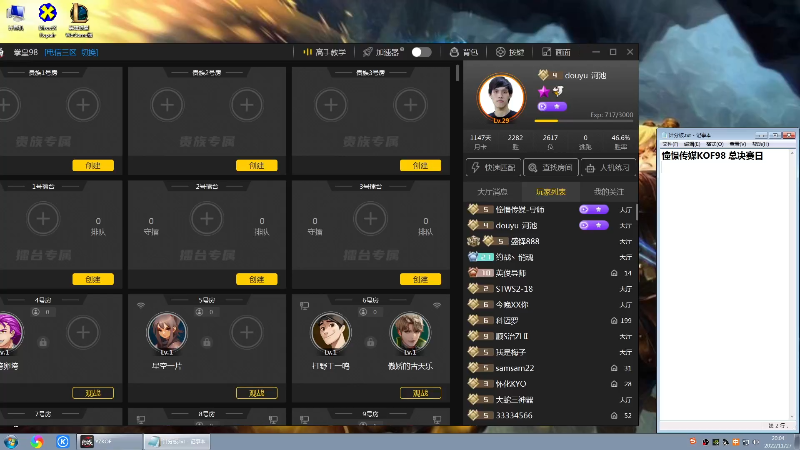Click the douyu profile avatar photo
Viewport: 800px width, 450px height.
pyautogui.click(x=501, y=98)
